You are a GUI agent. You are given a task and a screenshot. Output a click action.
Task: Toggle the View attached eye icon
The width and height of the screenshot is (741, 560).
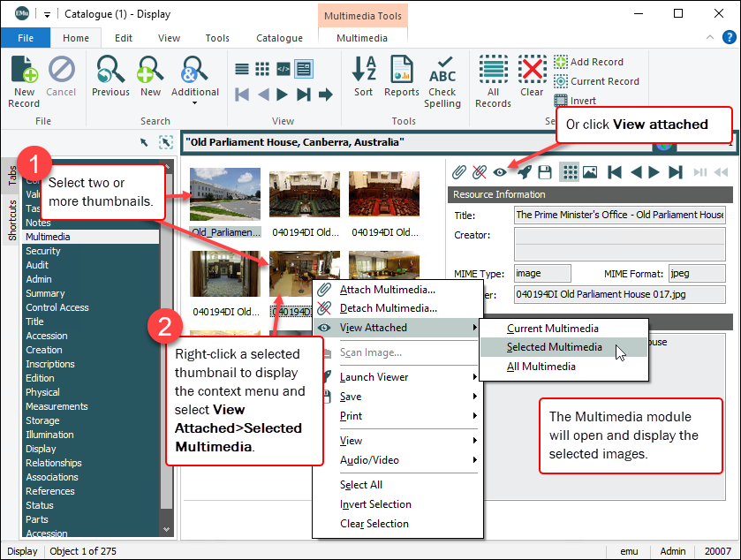click(x=500, y=172)
